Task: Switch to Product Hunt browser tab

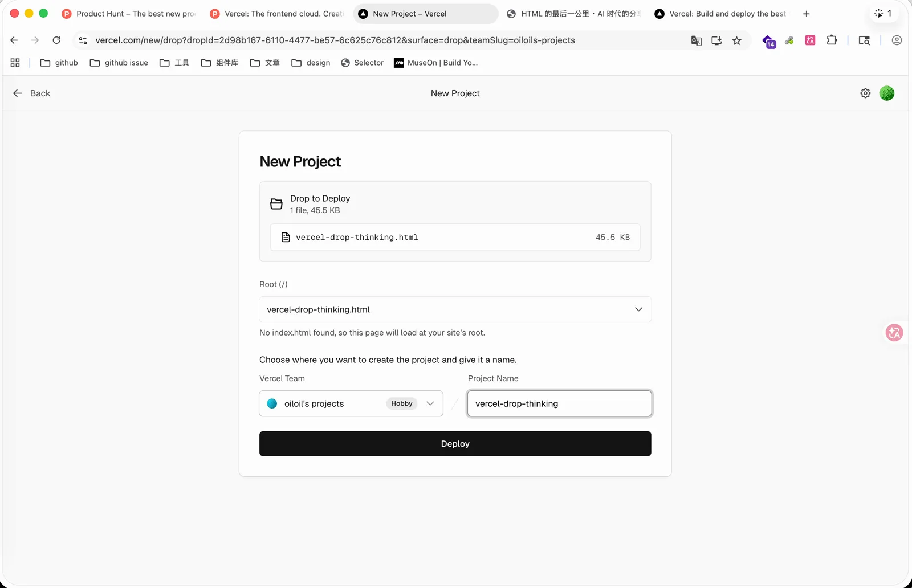Action: click(130, 14)
